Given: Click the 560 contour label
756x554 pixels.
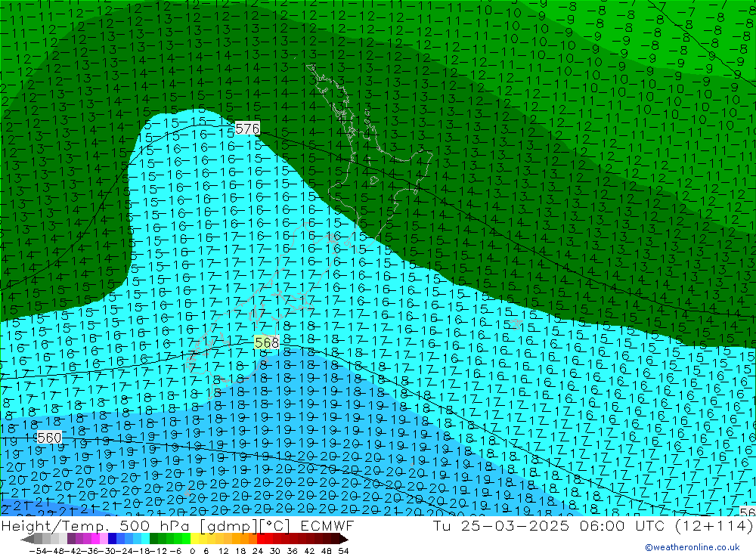Looking at the screenshot, I should click(x=49, y=438).
